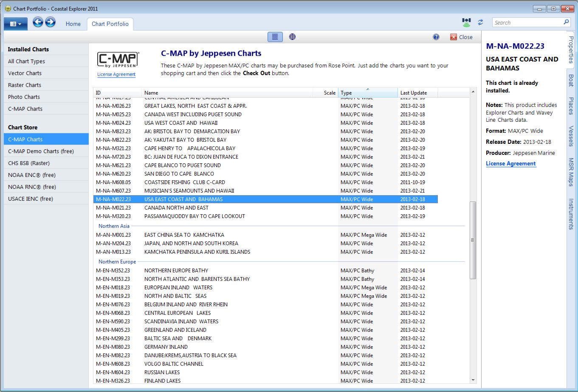Image resolution: width=578 pixels, height=392 pixels.
Task: Go forward with the right arrow button
Action: click(x=50, y=22)
